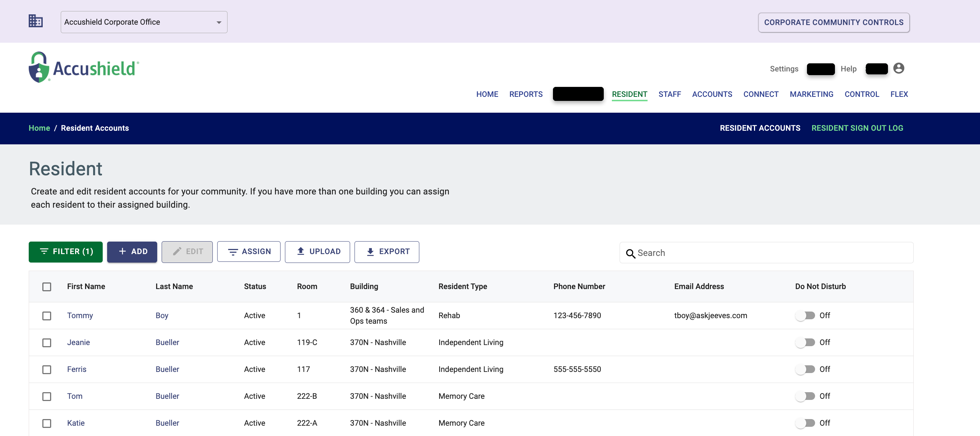Check the row checkbox for Tommy Boy

[47, 316]
